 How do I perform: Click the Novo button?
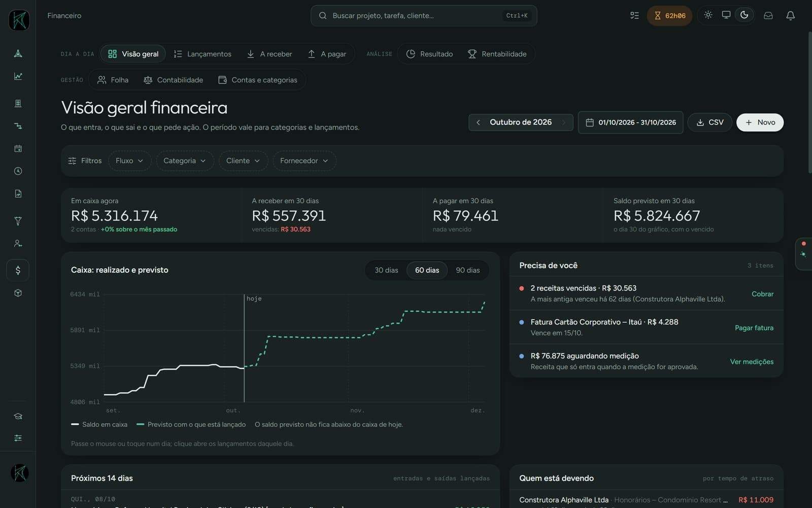tap(760, 122)
